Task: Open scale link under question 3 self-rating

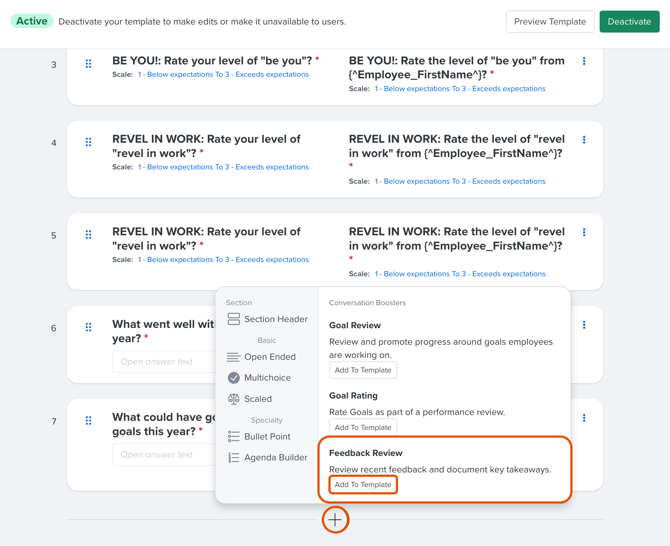Action: pyautogui.click(x=223, y=75)
